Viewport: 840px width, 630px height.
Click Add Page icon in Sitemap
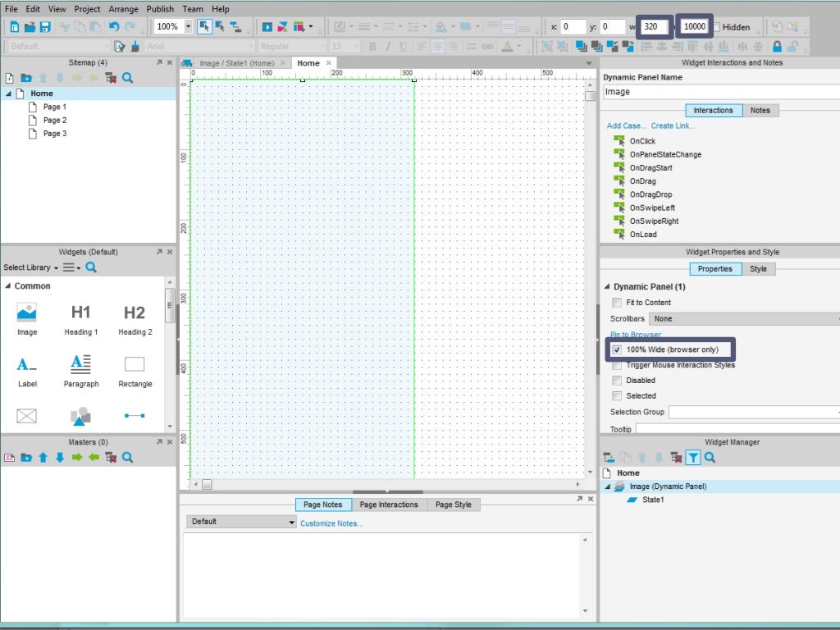pos(10,78)
